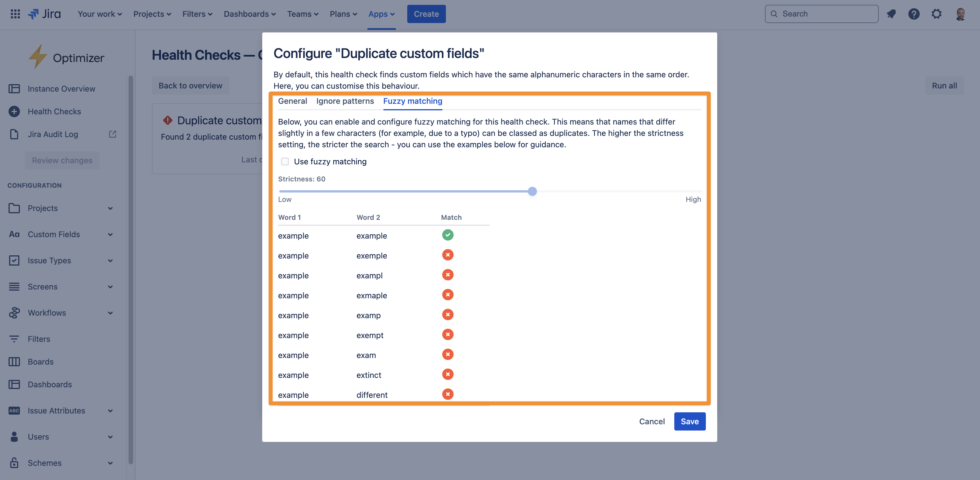Viewport: 980px width, 480px height.
Task: Open the Projects dropdown in top navigation
Action: (x=152, y=14)
